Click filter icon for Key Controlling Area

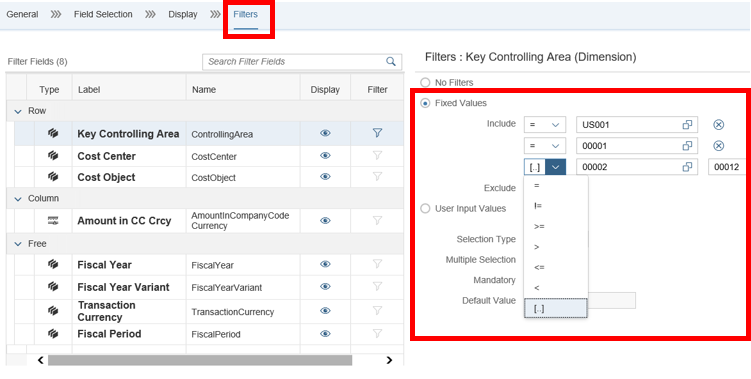click(x=377, y=133)
